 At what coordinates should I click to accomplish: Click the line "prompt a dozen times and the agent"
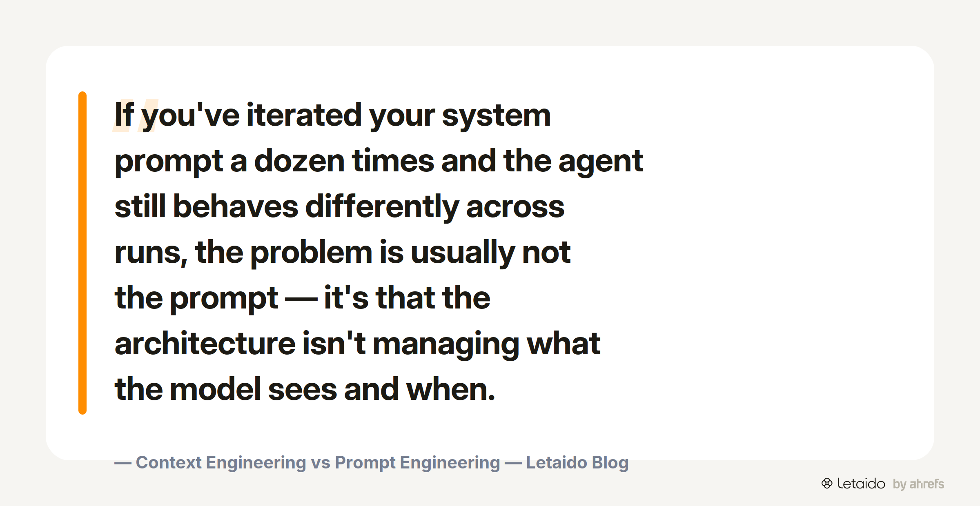point(379,162)
